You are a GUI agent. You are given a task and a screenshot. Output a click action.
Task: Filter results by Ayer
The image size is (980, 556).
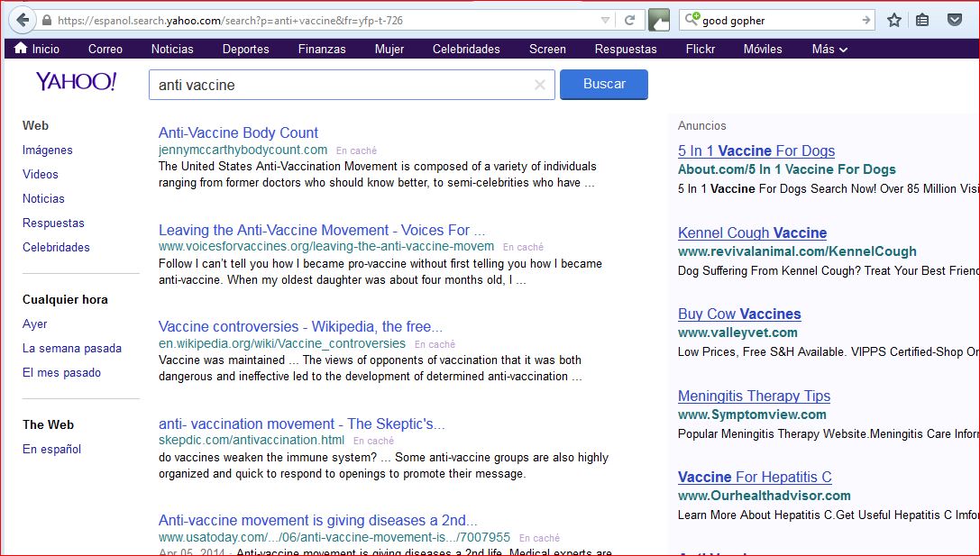[x=34, y=324]
